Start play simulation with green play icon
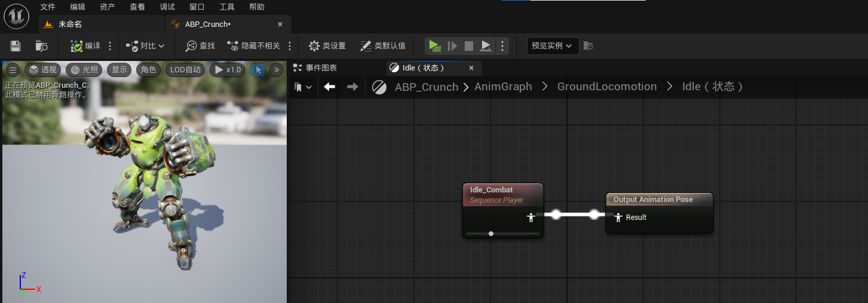868x303 pixels. tap(435, 46)
